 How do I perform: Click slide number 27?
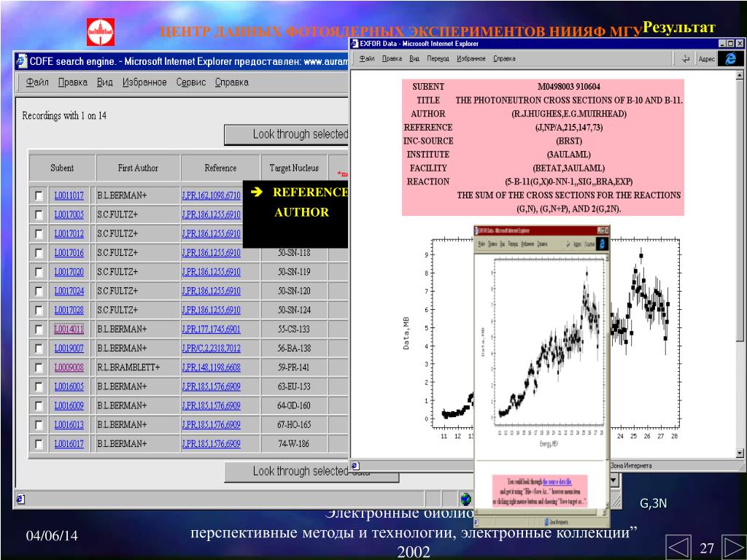click(706, 548)
